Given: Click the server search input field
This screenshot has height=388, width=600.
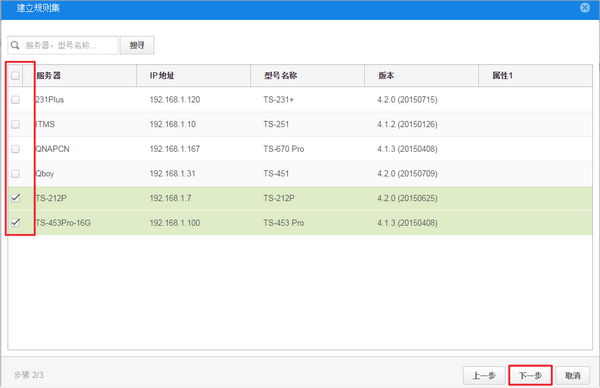Looking at the screenshot, I should coord(63,45).
